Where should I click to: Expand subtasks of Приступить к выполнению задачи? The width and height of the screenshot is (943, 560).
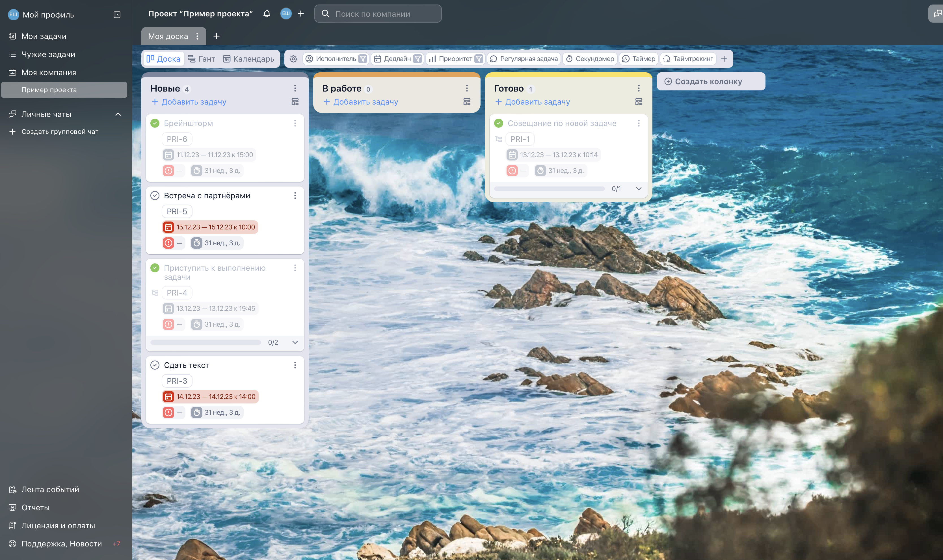pos(295,343)
